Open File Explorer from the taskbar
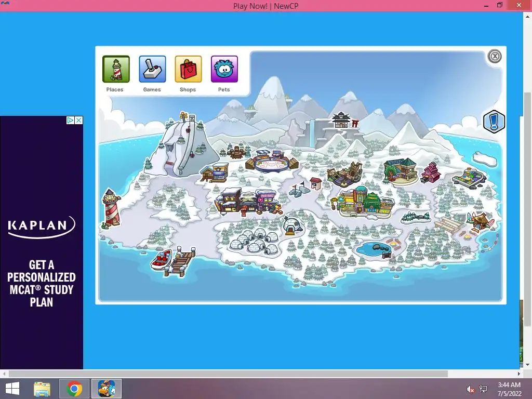This screenshot has height=399, width=532. pyautogui.click(x=42, y=389)
